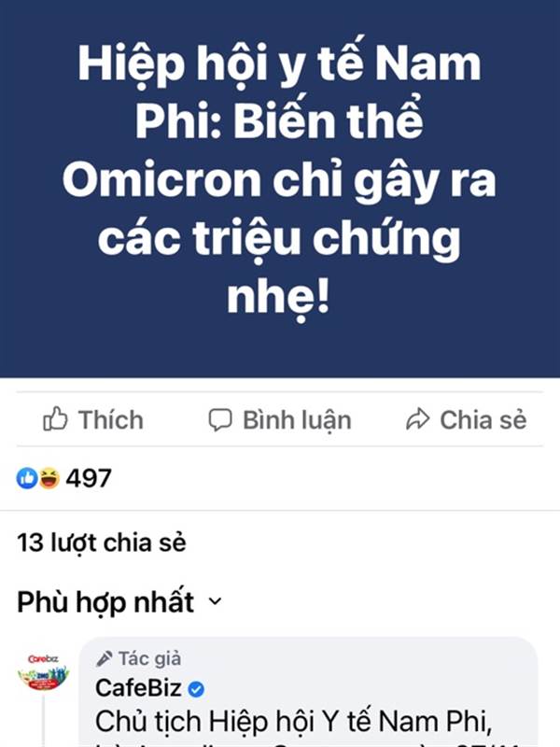Screen dimensions: 560x747
Task: Tap the speech bubble comment icon
Action: tap(220, 420)
